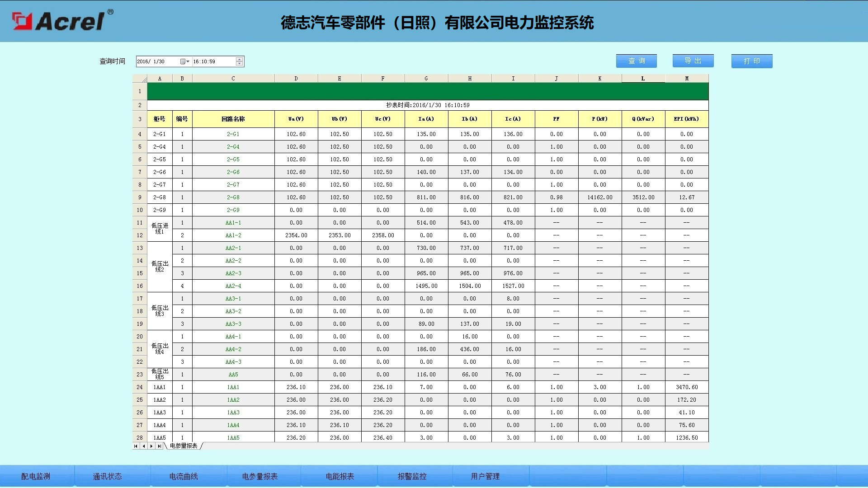Click previous sheet navigation arrow
This screenshot has height=488, width=868.
(x=144, y=446)
